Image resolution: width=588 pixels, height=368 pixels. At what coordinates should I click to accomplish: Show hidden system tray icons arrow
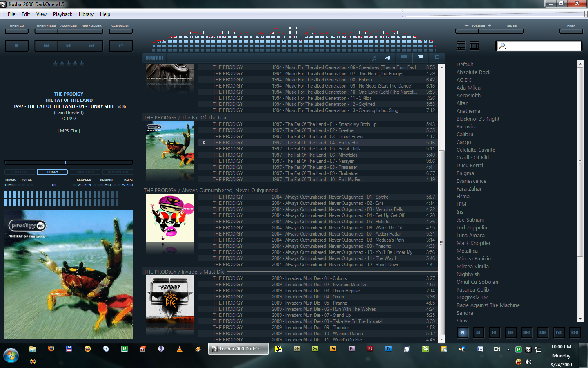[508, 350]
